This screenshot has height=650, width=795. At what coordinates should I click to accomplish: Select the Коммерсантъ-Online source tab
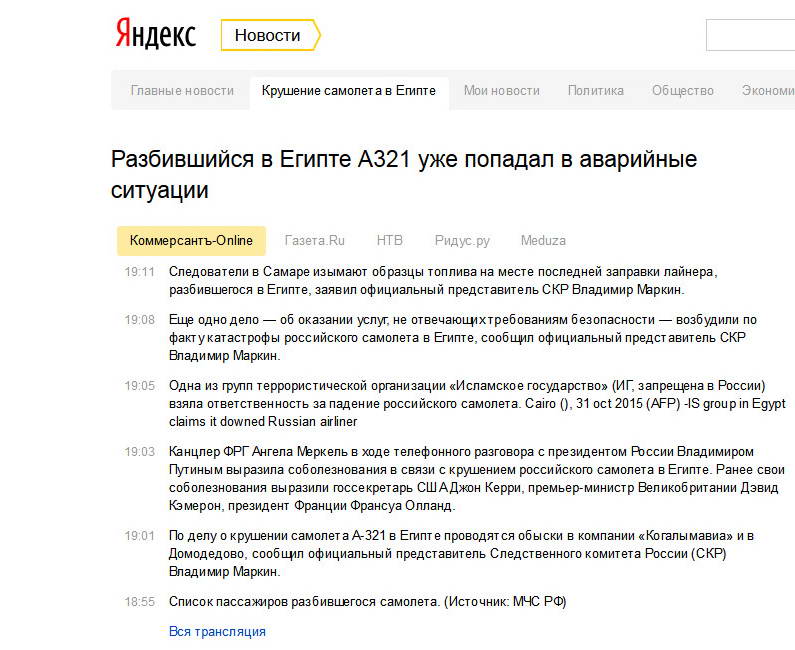[191, 240]
